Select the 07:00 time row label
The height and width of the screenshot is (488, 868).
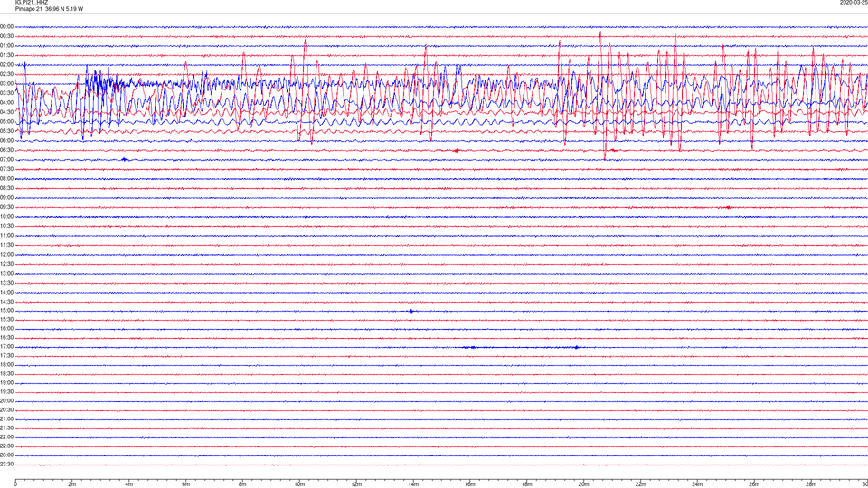coord(6,160)
